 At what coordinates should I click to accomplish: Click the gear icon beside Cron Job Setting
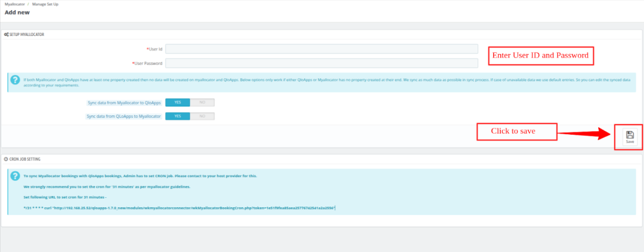coord(6,159)
